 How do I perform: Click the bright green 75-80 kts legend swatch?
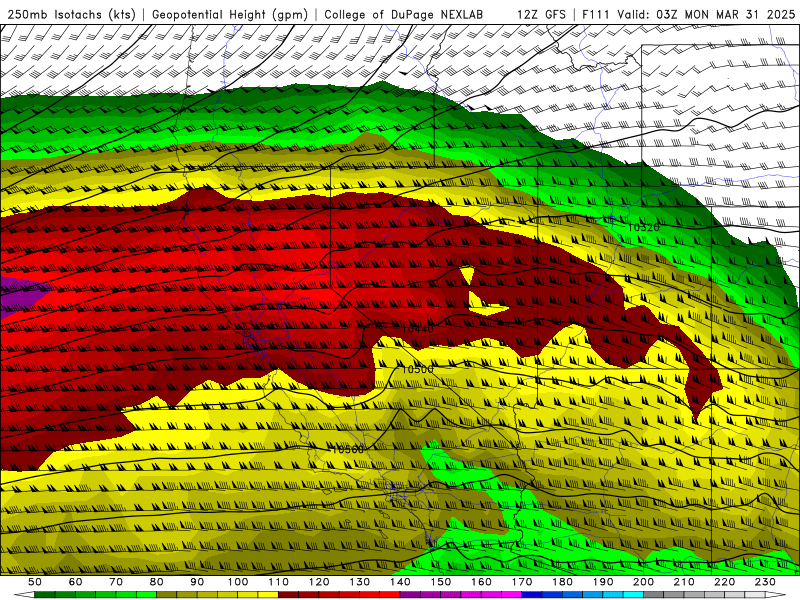pyautogui.click(x=146, y=594)
